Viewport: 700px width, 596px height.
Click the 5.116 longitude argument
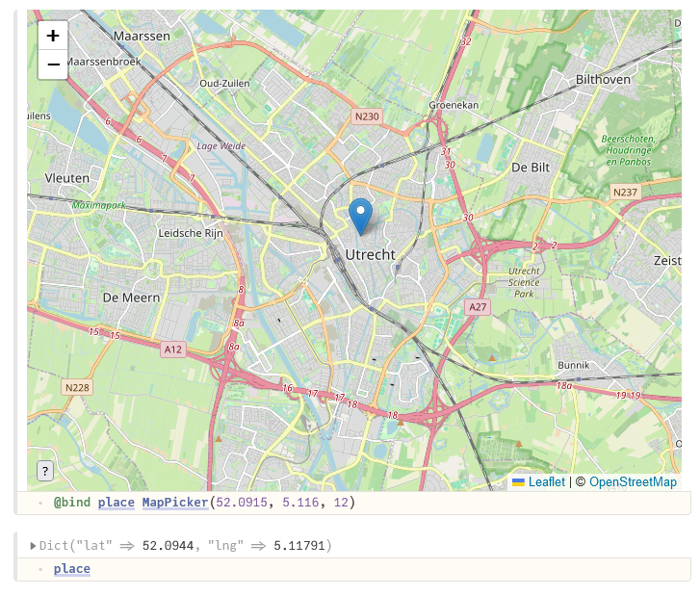tap(300, 503)
